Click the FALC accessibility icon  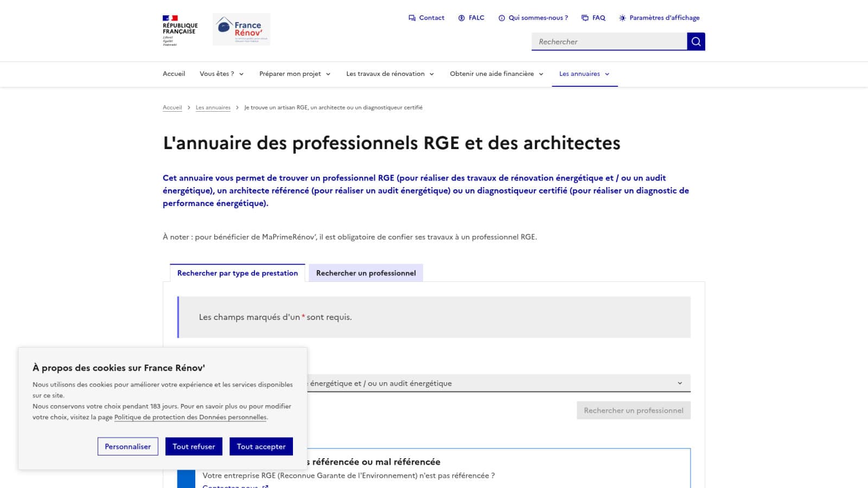(x=462, y=18)
